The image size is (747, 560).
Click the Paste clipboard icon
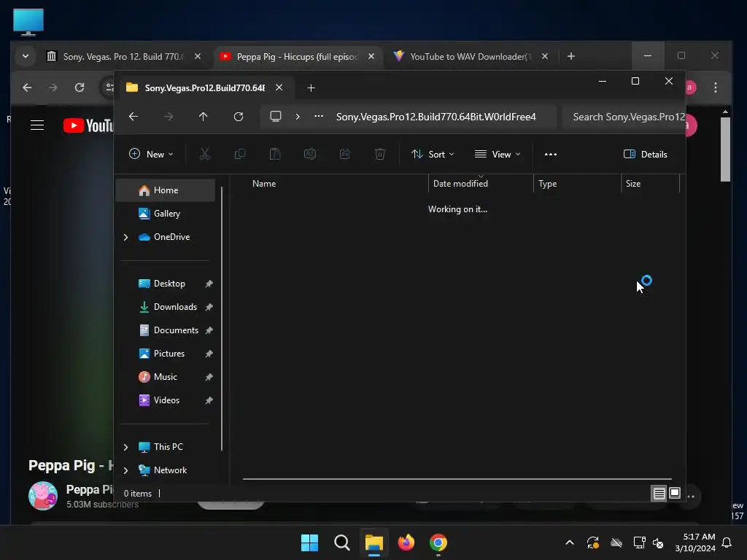pyautogui.click(x=275, y=155)
